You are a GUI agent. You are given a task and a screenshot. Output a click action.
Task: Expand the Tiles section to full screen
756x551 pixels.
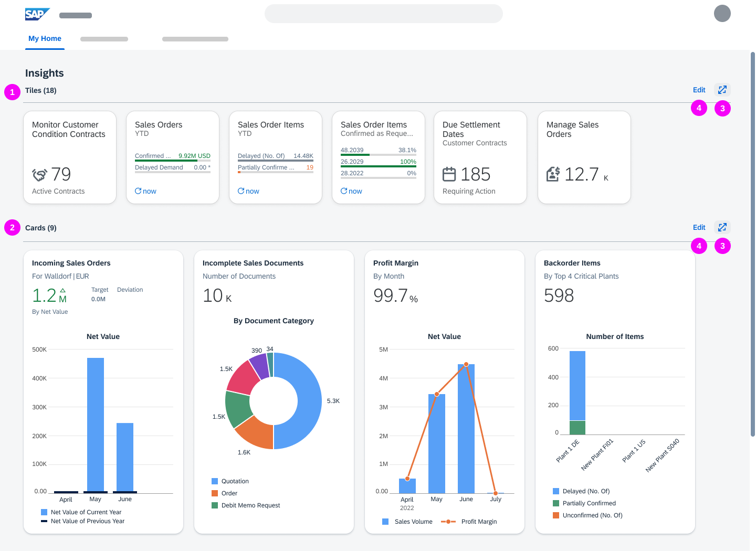point(722,90)
